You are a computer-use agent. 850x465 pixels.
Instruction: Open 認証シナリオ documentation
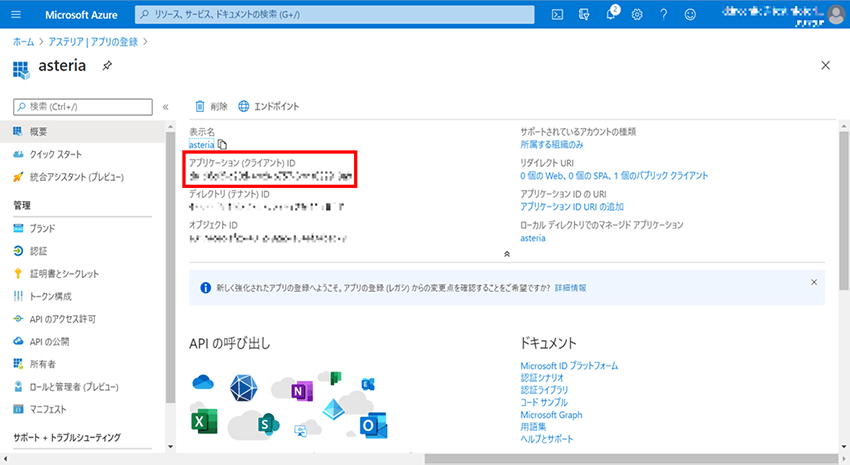click(542, 378)
